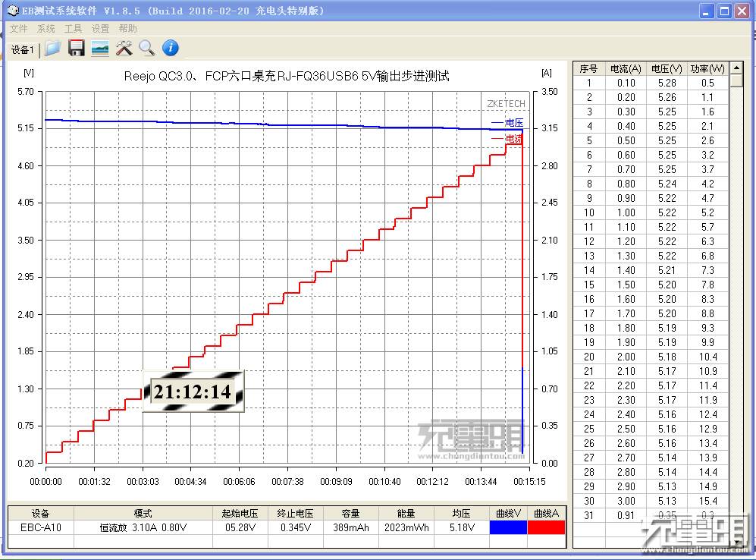Select data row 20 with power 10.4
This screenshot has height=560, width=756.
click(x=651, y=357)
